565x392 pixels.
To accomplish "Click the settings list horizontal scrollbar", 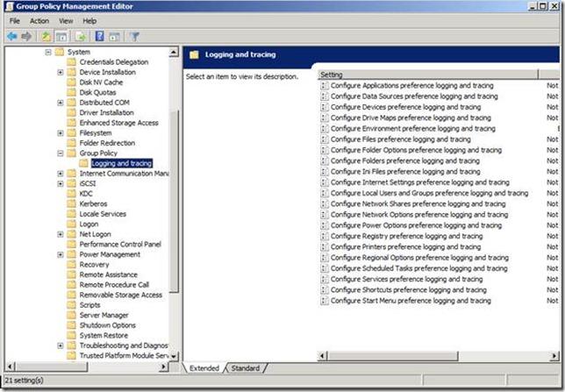I will point(438,356).
